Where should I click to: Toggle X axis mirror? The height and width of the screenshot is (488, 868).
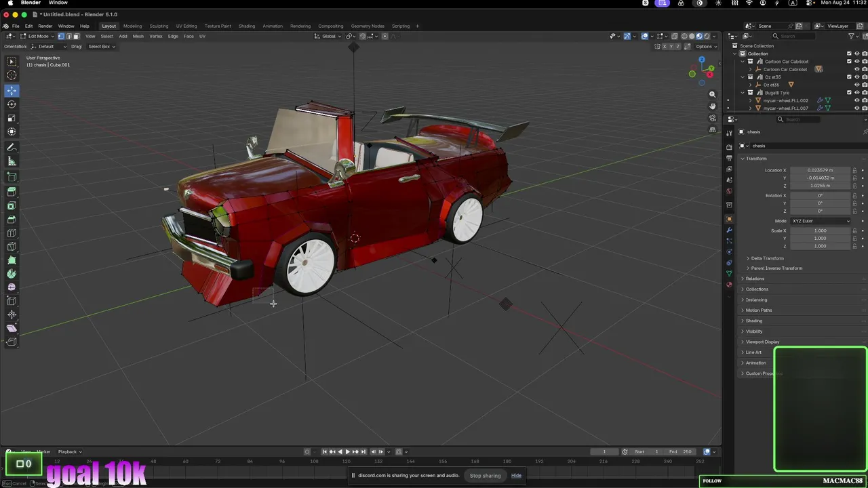pyautogui.click(x=665, y=46)
